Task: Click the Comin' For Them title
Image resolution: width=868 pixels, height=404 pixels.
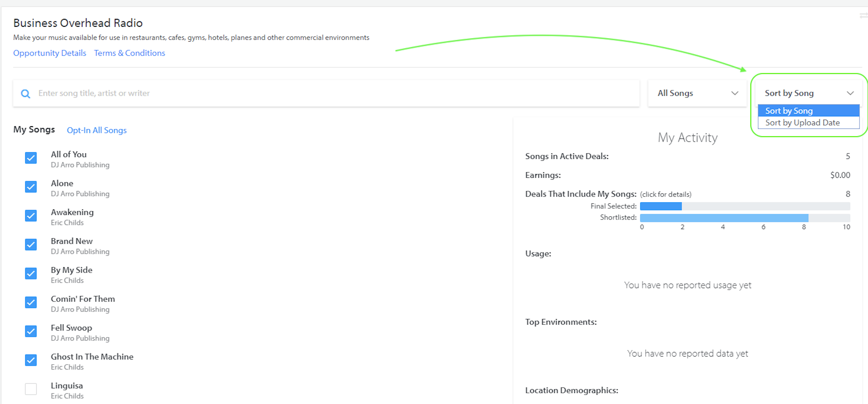Action: click(83, 299)
